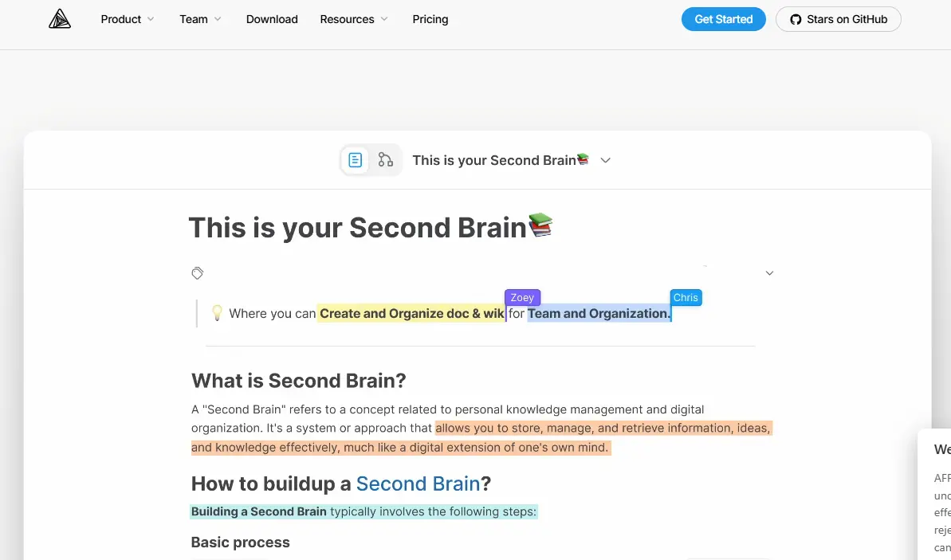Click the header title 'This is your Second Brain'

click(x=493, y=161)
